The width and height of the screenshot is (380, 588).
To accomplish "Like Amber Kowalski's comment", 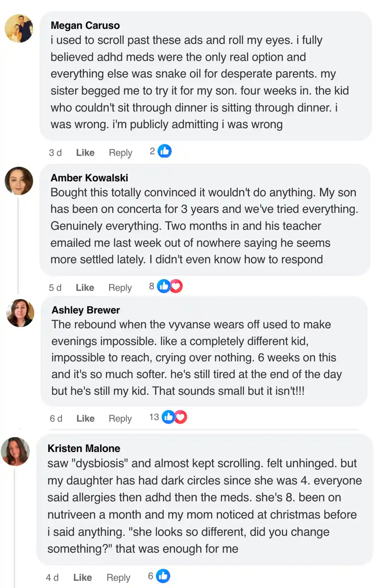I will pyautogui.click(x=85, y=288).
